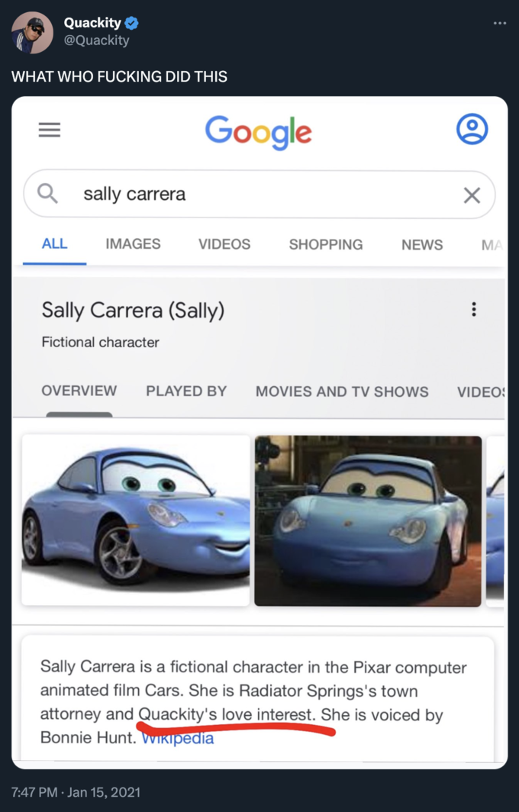The image size is (519, 812).
Task: Click the @Quackity handle
Action: click(96, 40)
